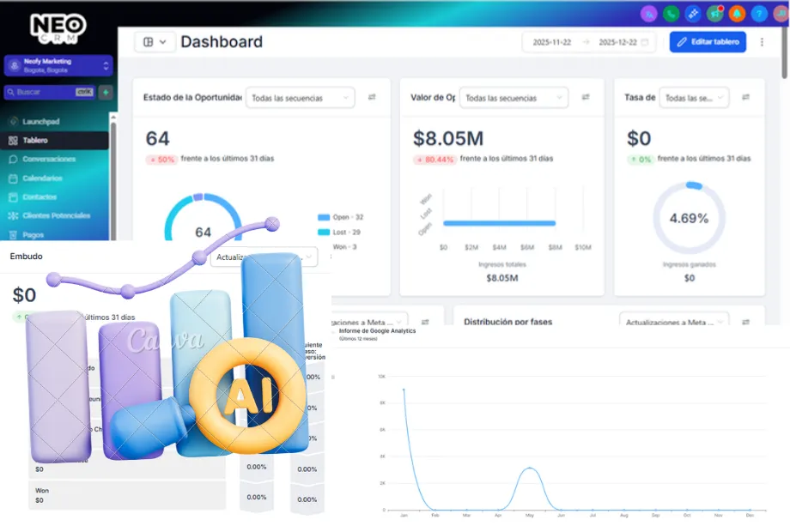
Task: Select Tablero in the sidebar
Action: point(54,141)
